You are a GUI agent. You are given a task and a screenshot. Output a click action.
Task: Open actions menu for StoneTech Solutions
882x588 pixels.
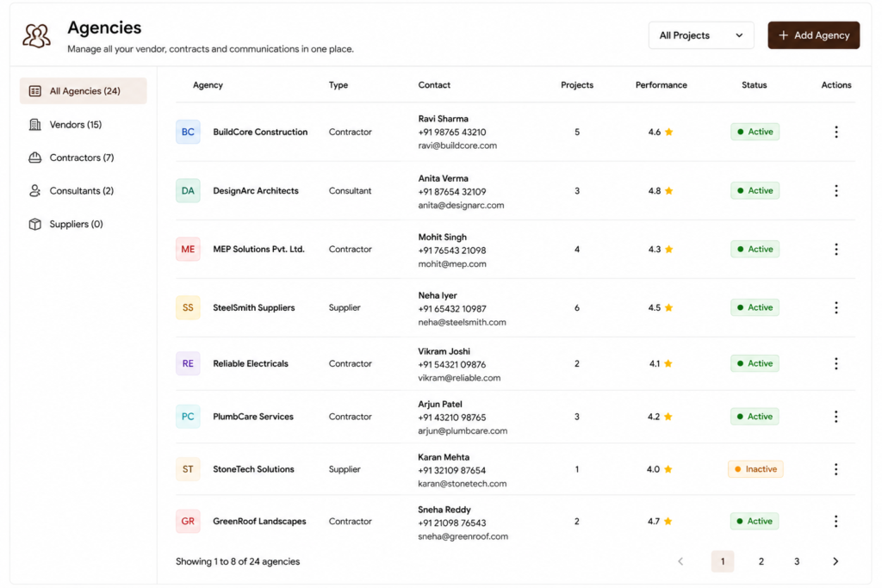tap(835, 469)
